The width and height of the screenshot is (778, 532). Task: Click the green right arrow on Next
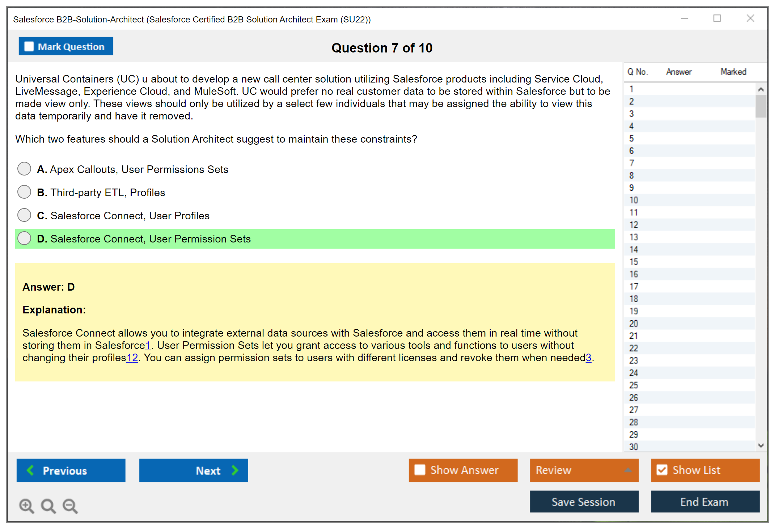pyautogui.click(x=235, y=470)
